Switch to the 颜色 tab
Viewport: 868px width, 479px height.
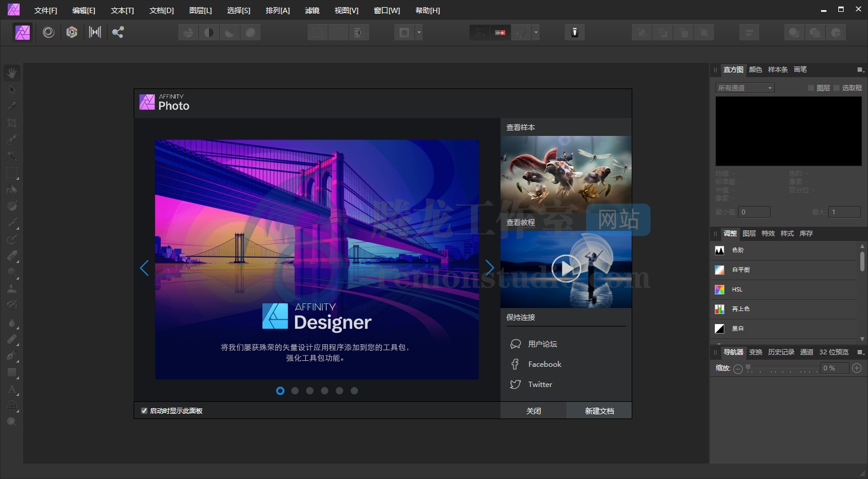click(756, 69)
